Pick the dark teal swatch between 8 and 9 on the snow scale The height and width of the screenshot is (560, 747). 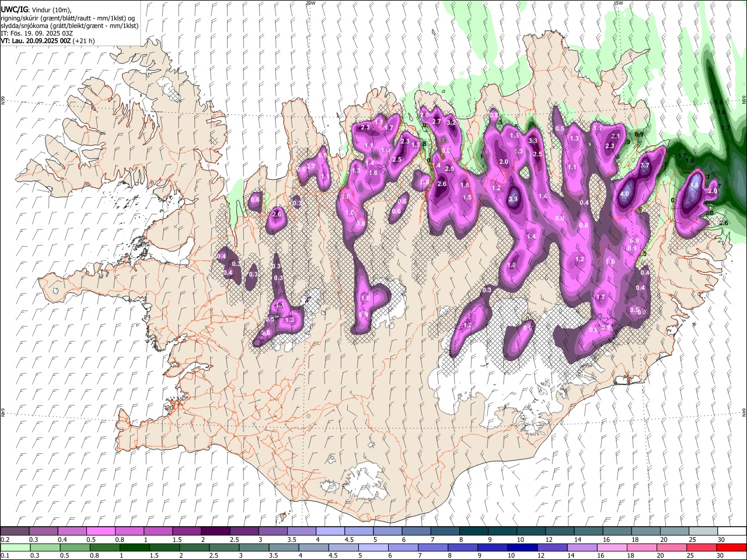click(x=473, y=531)
